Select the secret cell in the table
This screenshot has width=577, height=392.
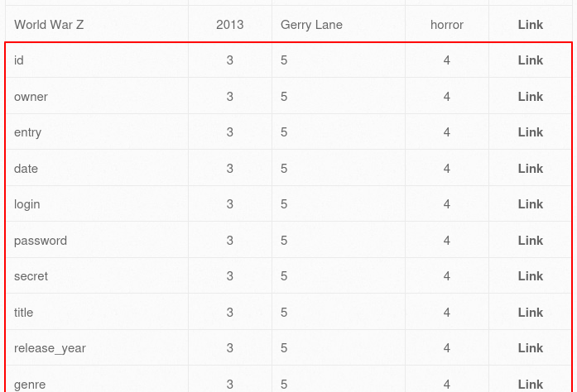(x=97, y=275)
